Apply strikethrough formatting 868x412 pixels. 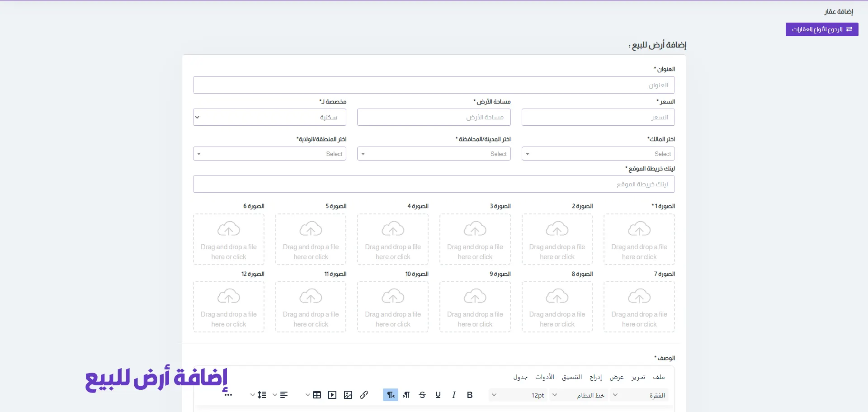click(422, 395)
